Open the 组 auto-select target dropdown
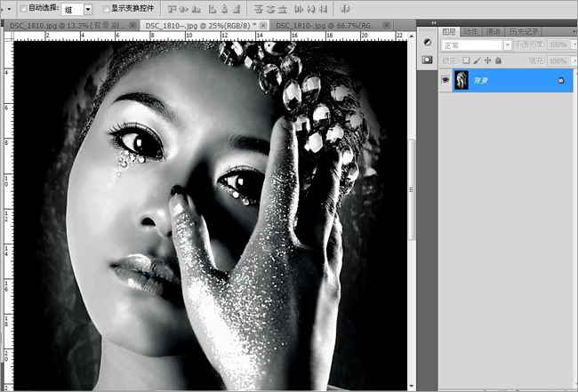 (x=88, y=10)
